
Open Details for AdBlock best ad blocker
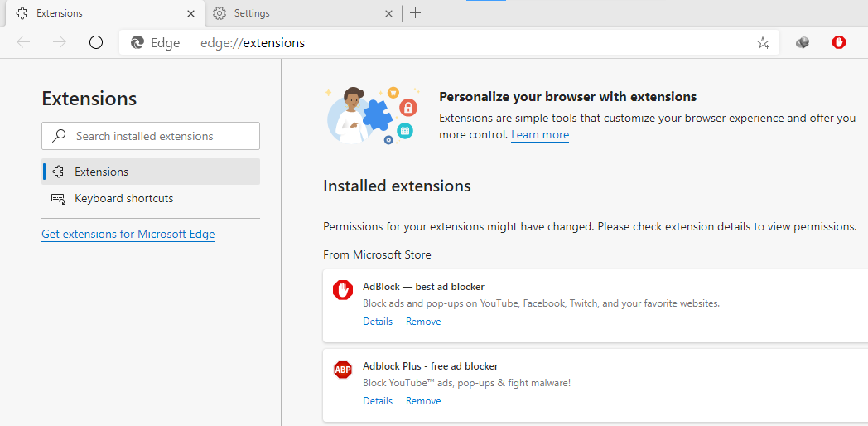point(378,322)
